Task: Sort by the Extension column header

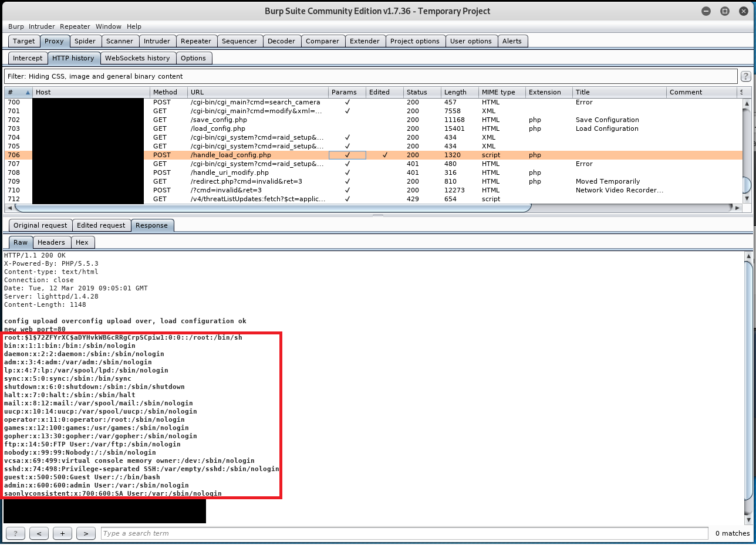Action: [x=549, y=92]
